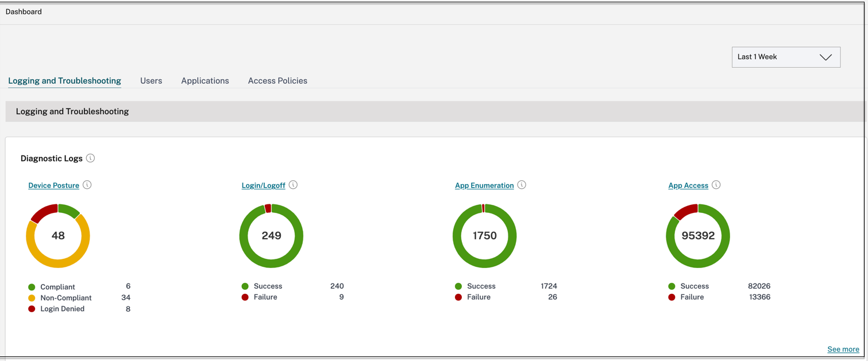
Task: Select the Access Policies tab
Action: pyautogui.click(x=277, y=81)
